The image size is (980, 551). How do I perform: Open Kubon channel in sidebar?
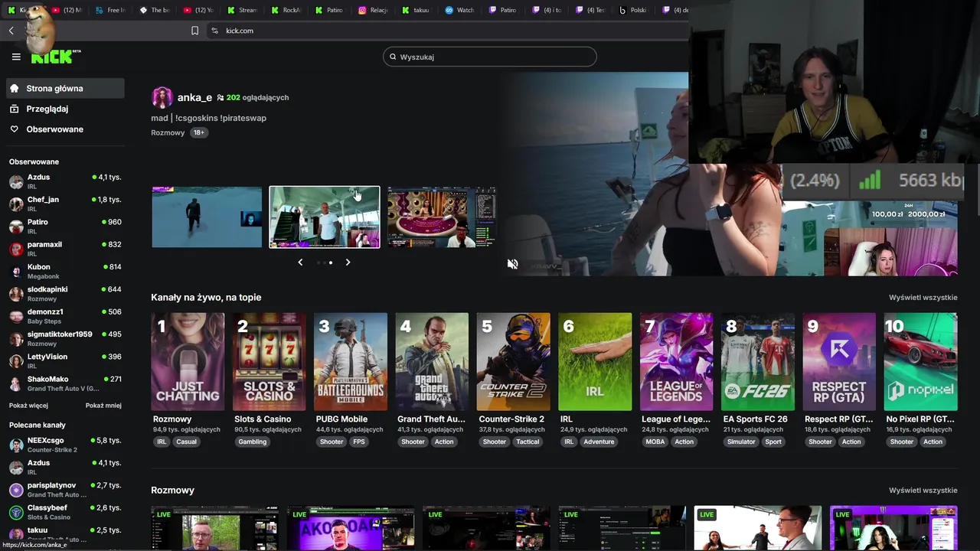pyautogui.click(x=65, y=271)
